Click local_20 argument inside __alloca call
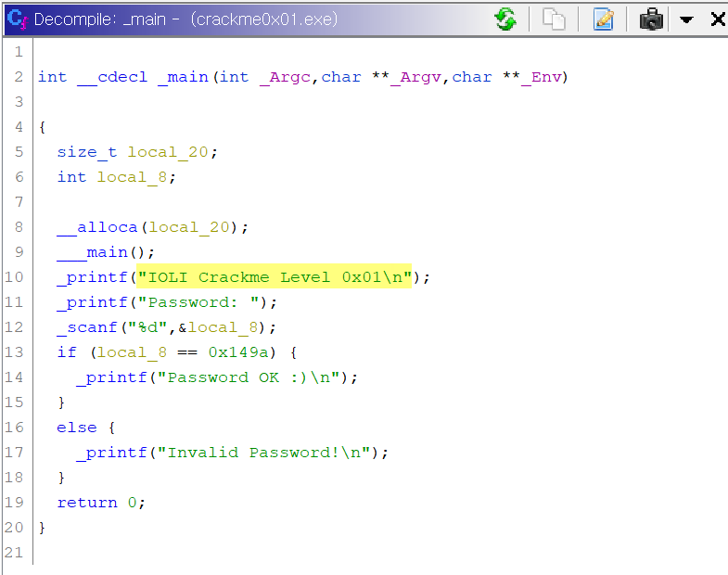Image resolution: width=728 pixels, height=575 pixels. (x=188, y=227)
